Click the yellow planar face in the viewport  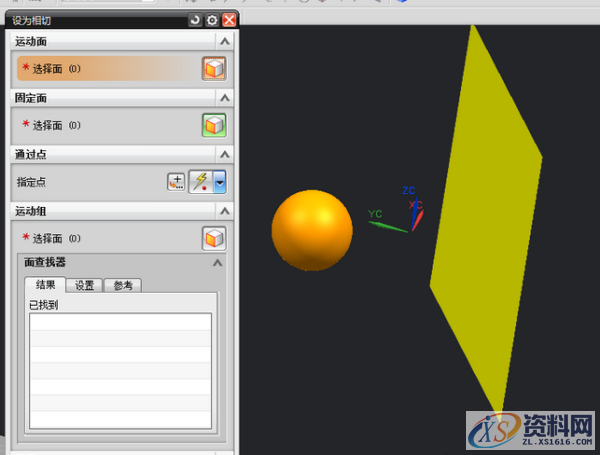point(485,220)
